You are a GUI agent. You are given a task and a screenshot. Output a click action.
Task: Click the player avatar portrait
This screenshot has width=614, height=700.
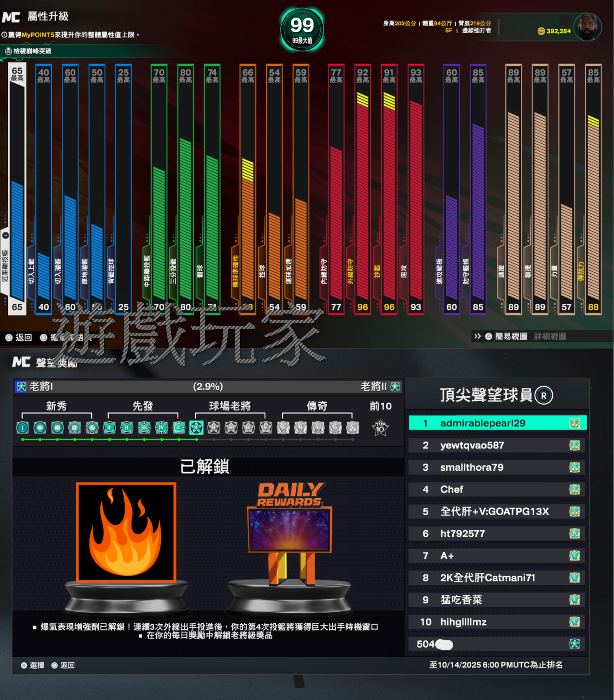[587, 27]
